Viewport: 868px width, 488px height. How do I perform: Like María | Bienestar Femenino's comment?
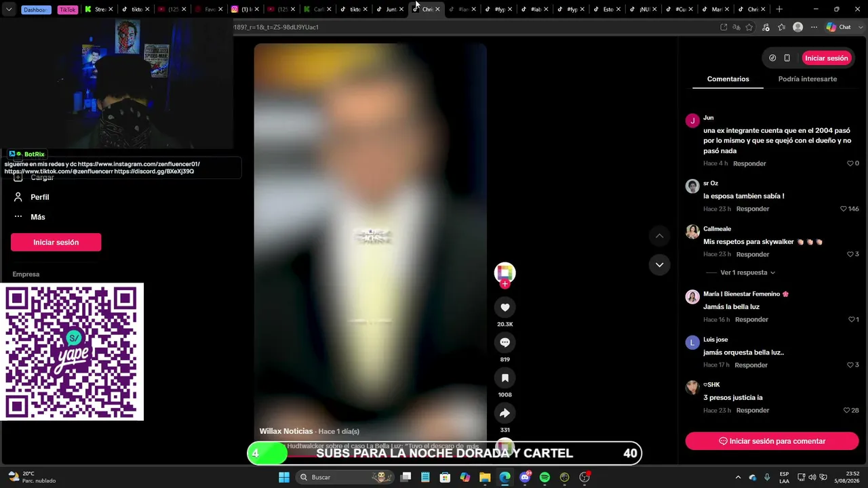click(x=851, y=319)
